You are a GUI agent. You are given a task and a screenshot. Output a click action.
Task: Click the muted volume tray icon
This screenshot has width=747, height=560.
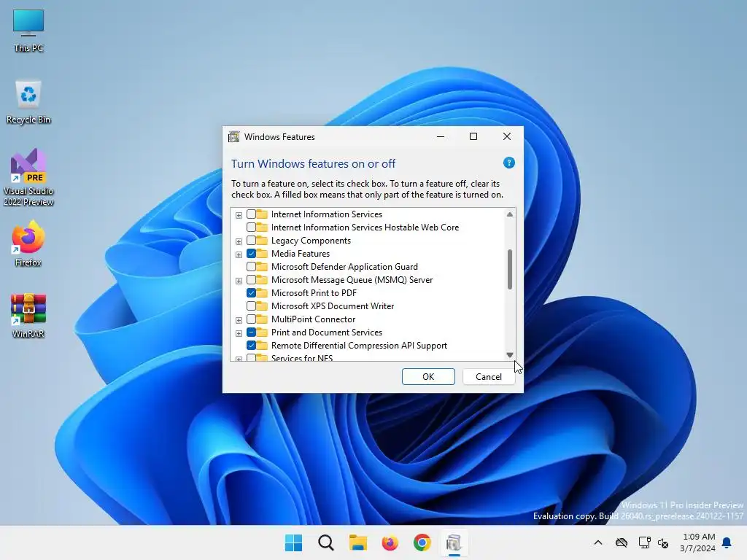point(663,542)
